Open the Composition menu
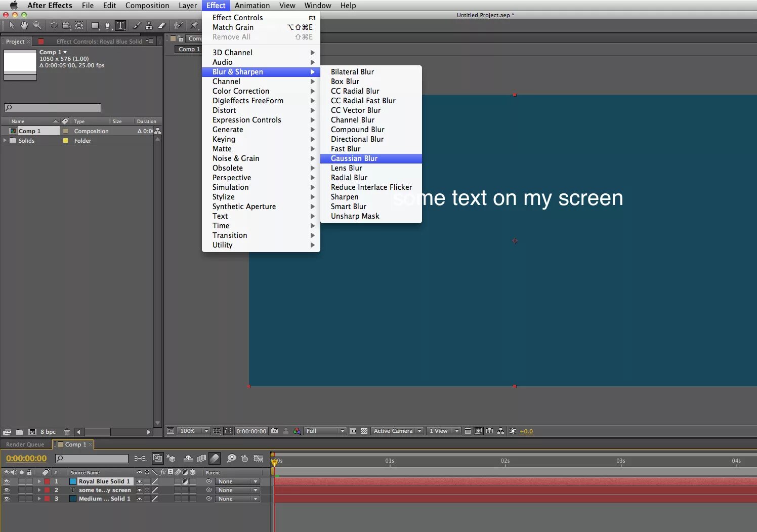Screen dimensions: 757x532 tap(147, 6)
